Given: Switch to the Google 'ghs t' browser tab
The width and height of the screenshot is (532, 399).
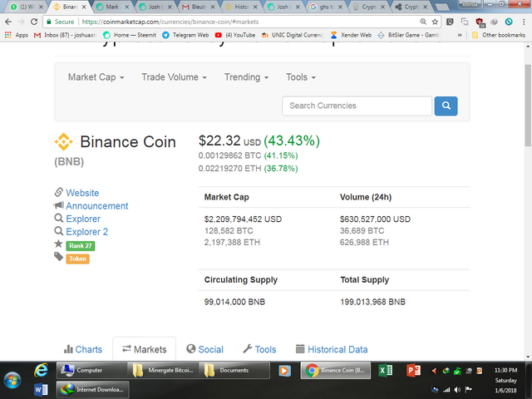Looking at the screenshot, I should (x=327, y=7).
